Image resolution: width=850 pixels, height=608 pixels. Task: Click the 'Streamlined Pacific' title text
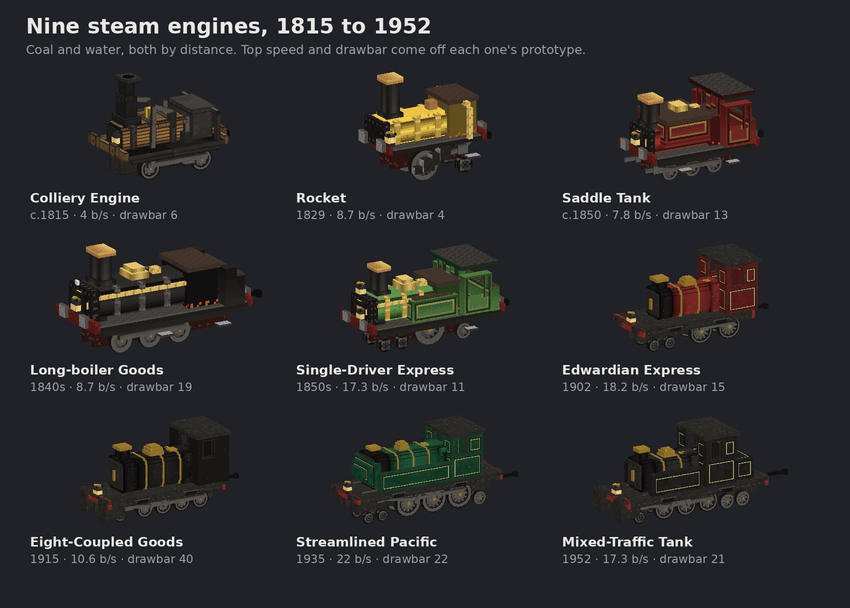[x=366, y=542]
